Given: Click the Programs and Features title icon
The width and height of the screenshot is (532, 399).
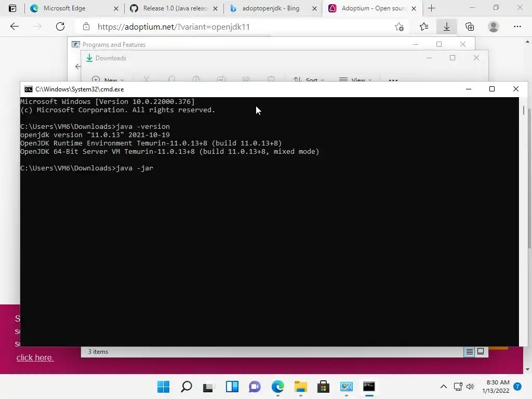Looking at the screenshot, I should tap(76, 45).
